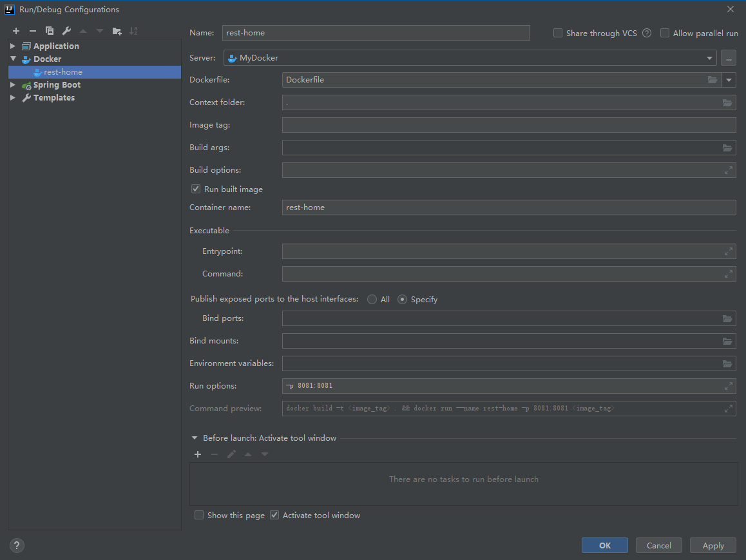The width and height of the screenshot is (746, 560).
Task: Create new folder icon in toolbar
Action: point(117,32)
